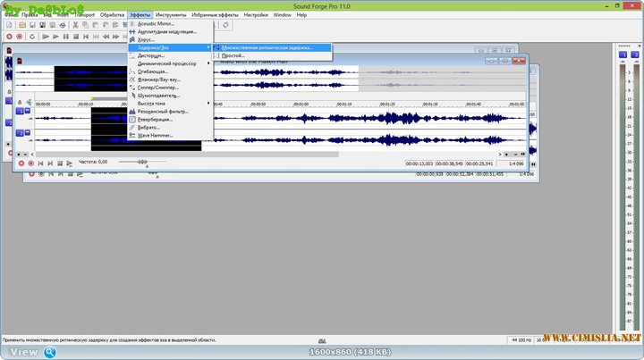Click the Acoustic Mirror effect icon
Viewport: 644px width, 360px height.
click(133, 24)
